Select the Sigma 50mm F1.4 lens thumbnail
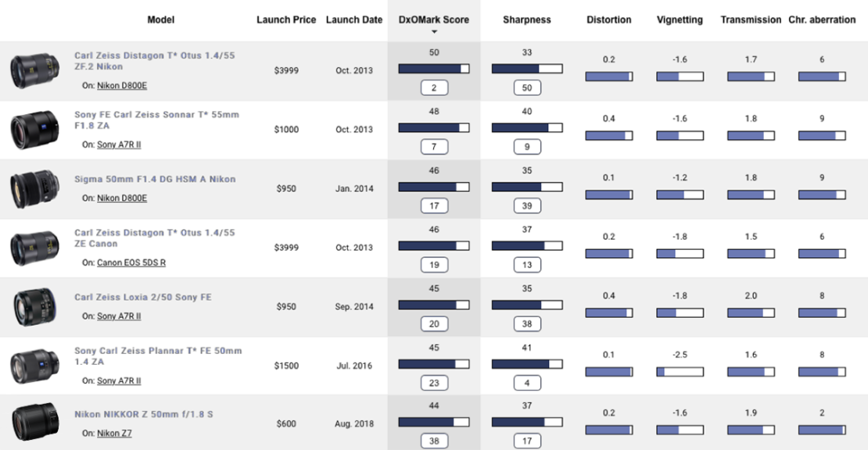The height and width of the screenshot is (450, 868). pos(31,188)
